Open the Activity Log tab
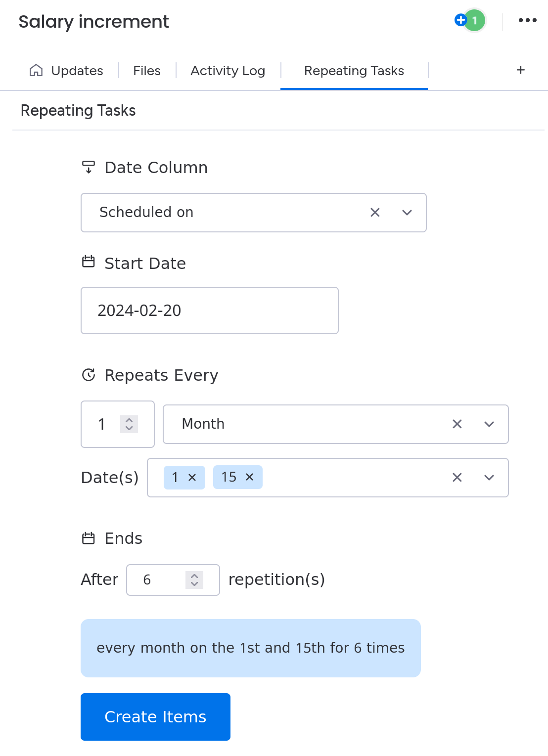This screenshot has height=756, width=548. [228, 71]
